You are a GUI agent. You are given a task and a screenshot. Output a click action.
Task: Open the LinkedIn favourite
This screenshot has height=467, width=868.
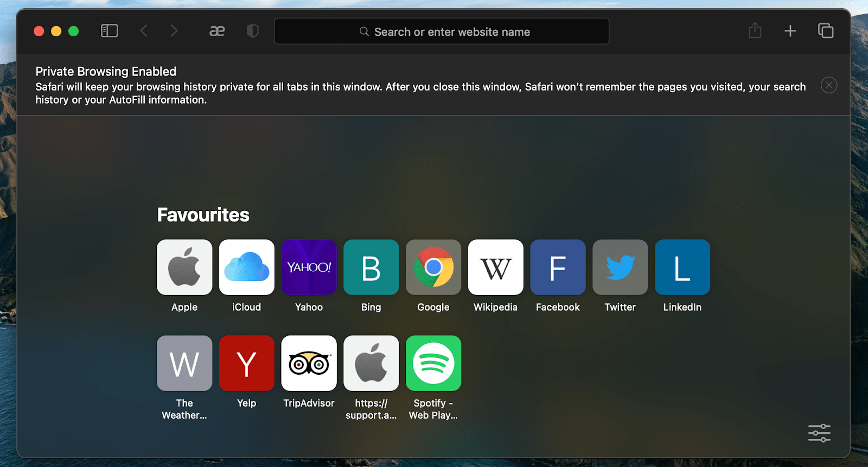(x=682, y=267)
